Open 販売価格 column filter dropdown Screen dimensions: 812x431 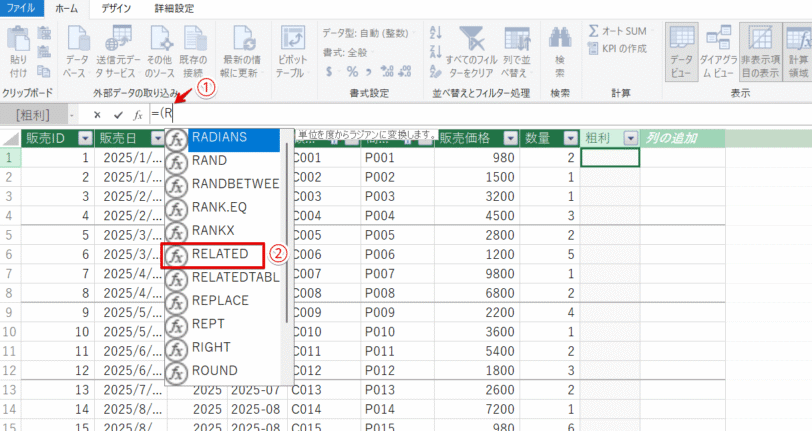click(x=511, y=138)
